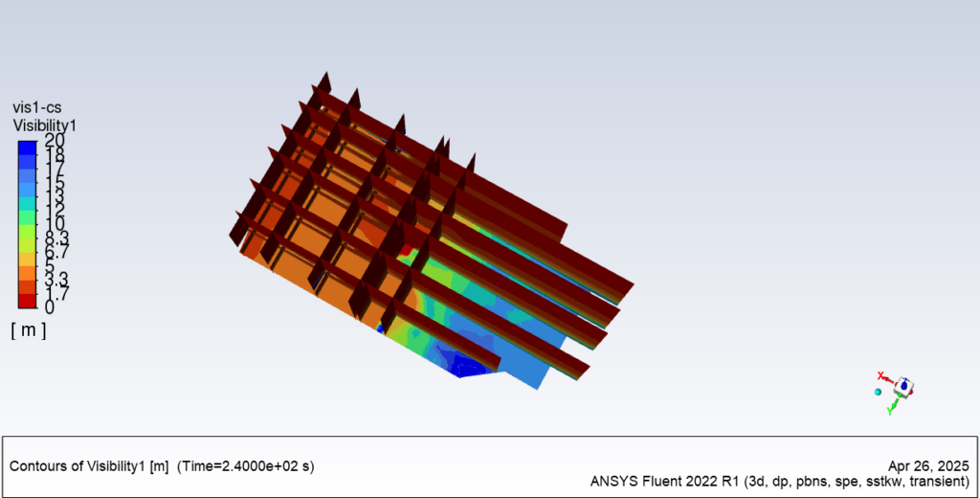
Task: Click the Contours of Visibility1 caption text
Action: [x=161, y=466]
